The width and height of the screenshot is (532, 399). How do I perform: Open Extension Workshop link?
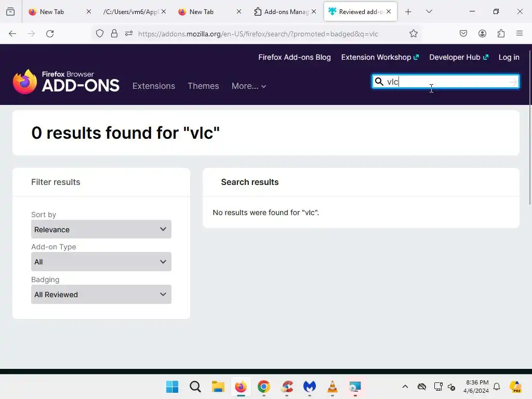coord(380,57)
